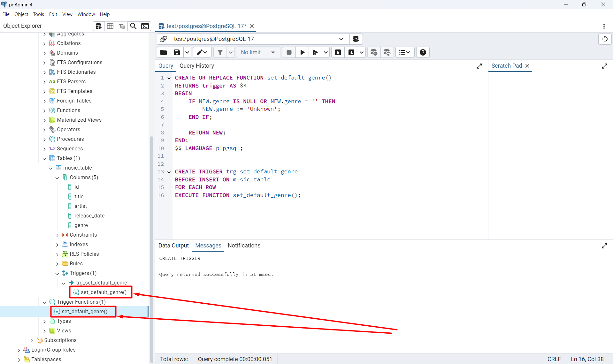
Task: Click the Object Explorer vertical scrollbar
Action: [x=151, y=249]
